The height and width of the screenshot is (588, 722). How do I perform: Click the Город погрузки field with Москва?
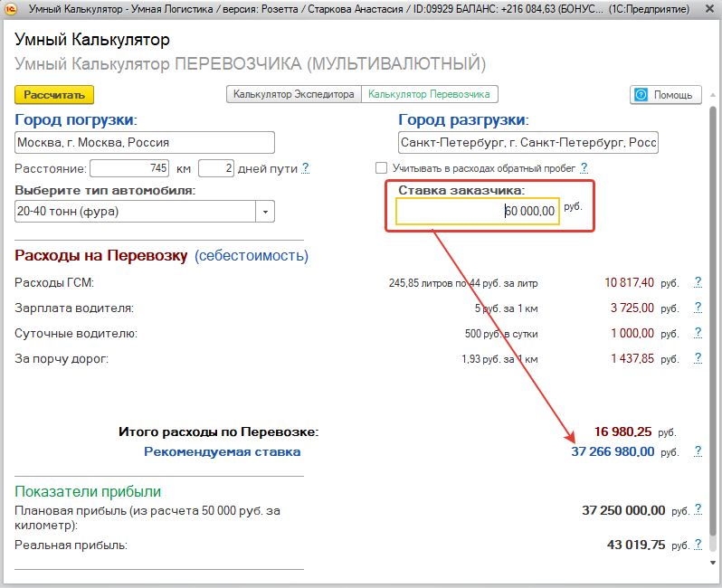pos(145,143)
